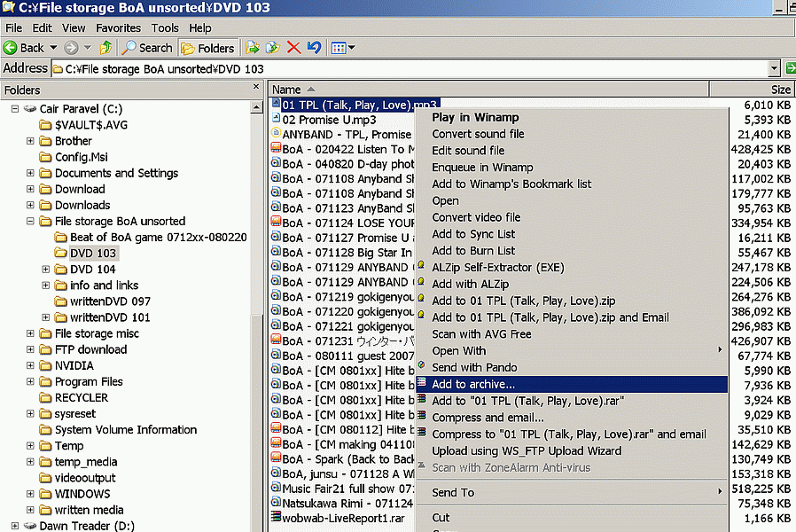
Task: Open the Address bar dropdown
Action: point(774,68)
